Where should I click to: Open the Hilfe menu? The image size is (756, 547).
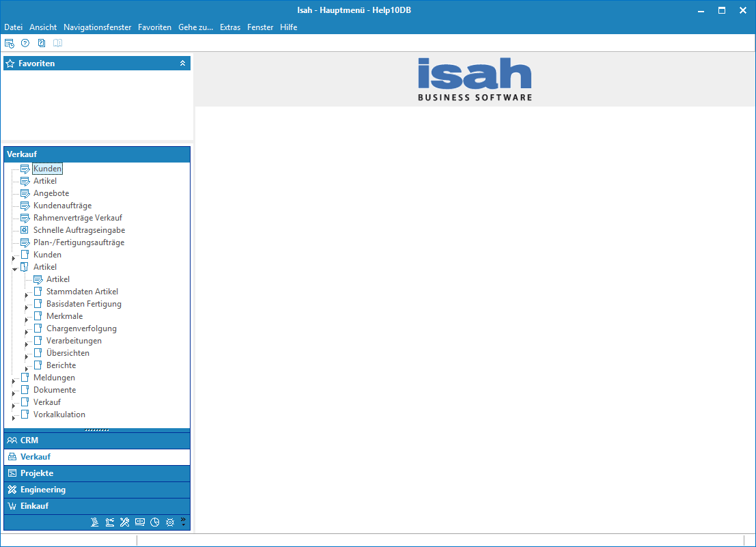[288, 27]
